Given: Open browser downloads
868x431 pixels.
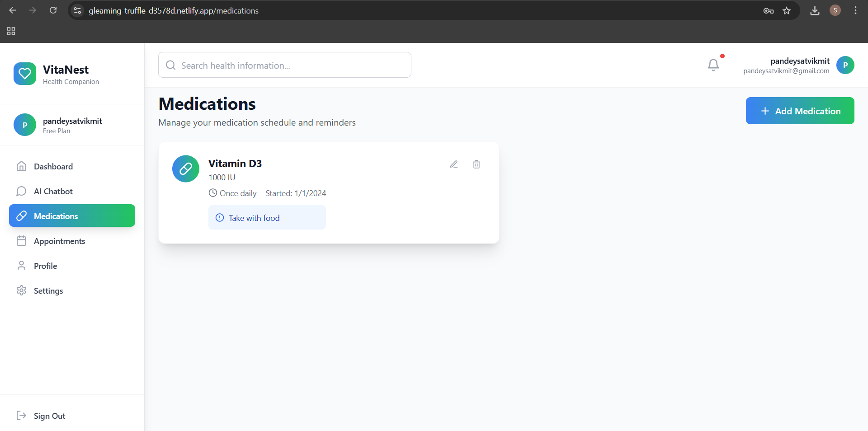Looking at the screenshot, I should click(x=815, y=10).
